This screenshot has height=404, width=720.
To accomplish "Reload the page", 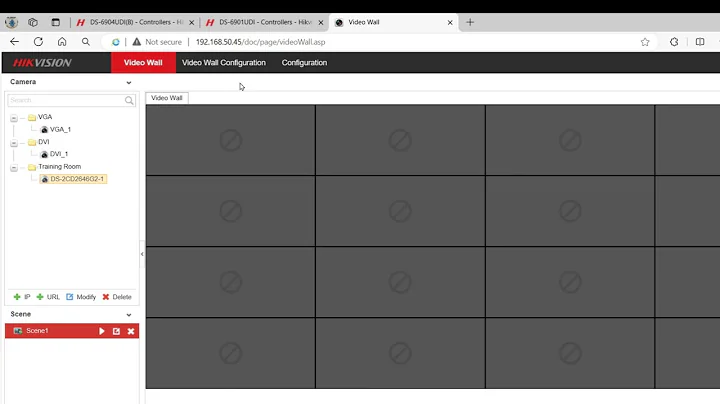I will 38,42.
